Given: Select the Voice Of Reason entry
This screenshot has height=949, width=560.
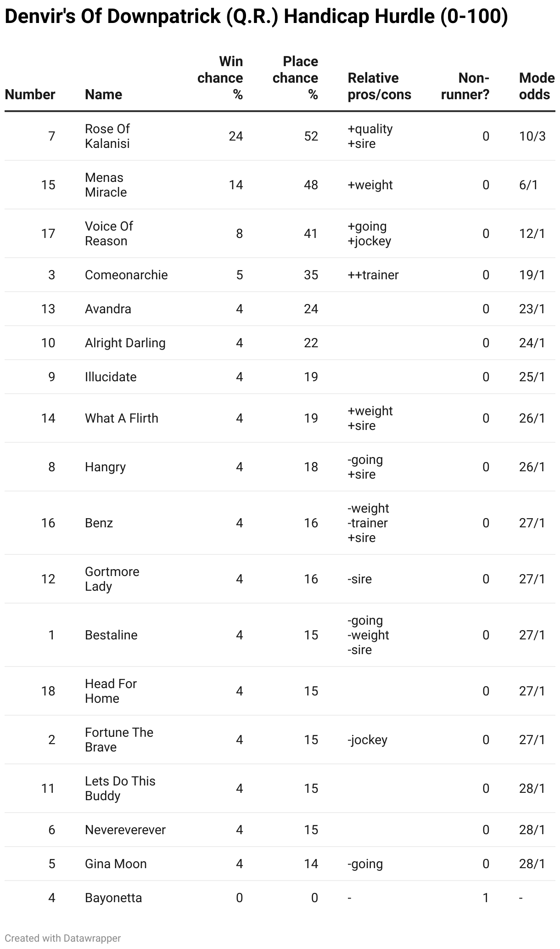Looking at the screenshot, I should click(109, 233).
